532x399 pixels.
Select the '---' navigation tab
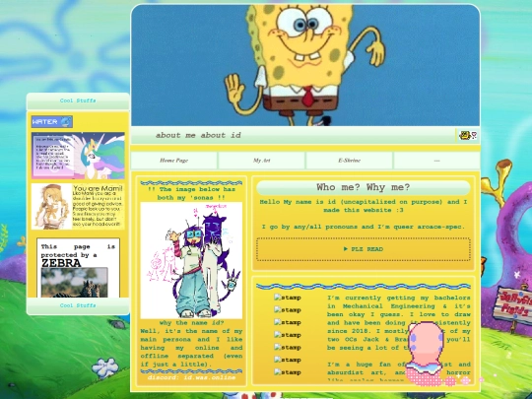(437, 161)
